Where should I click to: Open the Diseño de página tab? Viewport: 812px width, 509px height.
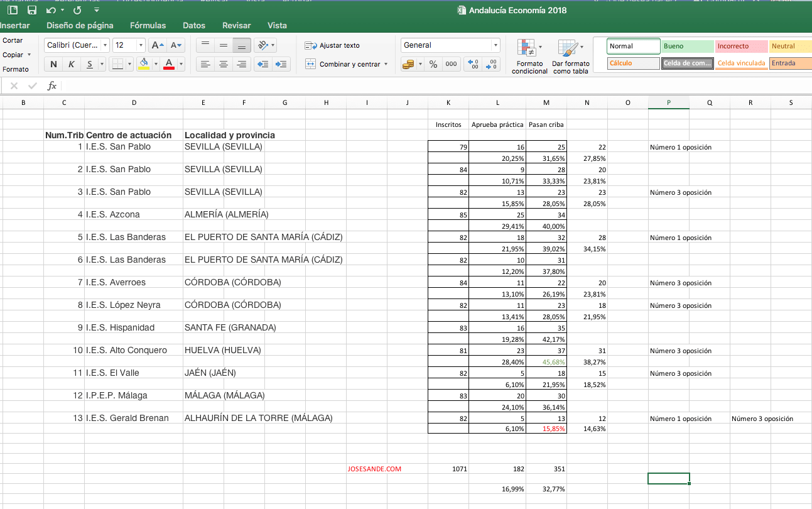click(x=80, y=26)
